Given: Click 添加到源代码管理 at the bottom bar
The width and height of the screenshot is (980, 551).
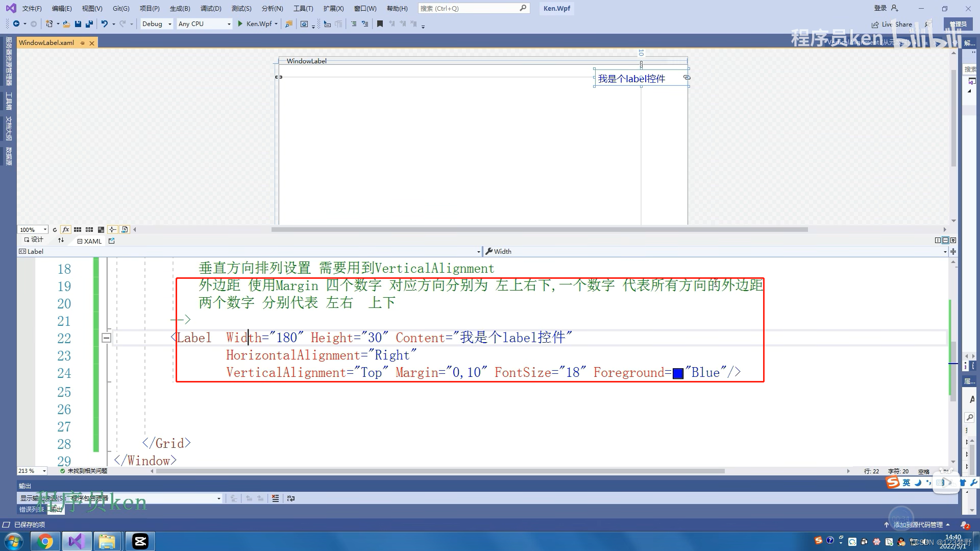Looking at the screenshot, I should point(917,524).
